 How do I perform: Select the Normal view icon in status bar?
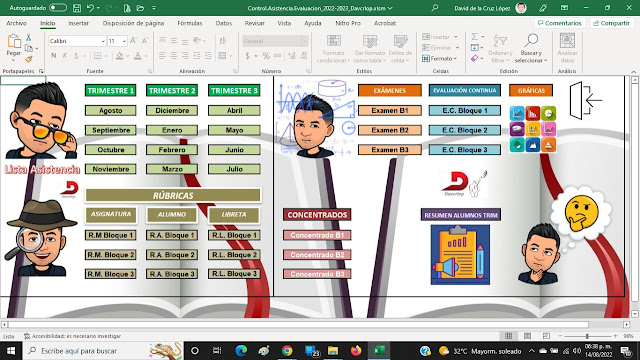508,336
